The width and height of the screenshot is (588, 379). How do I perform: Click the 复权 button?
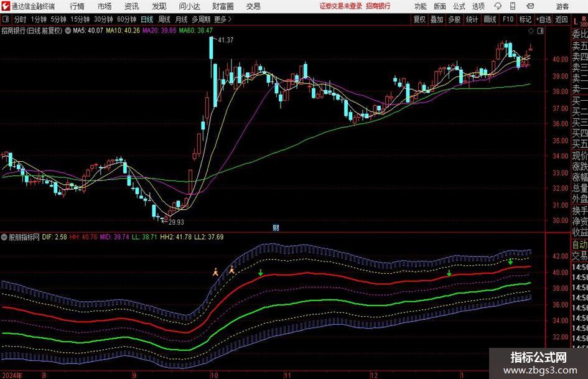pos(419,19)
